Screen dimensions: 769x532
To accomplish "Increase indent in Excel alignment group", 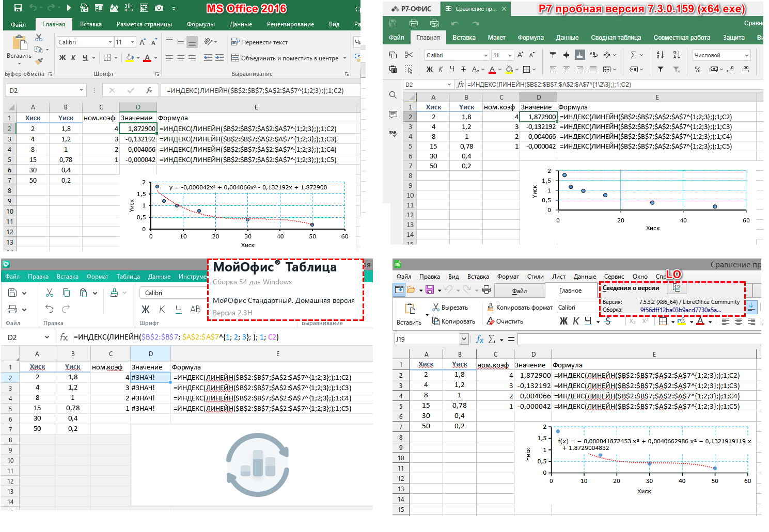I will point(219,58).
